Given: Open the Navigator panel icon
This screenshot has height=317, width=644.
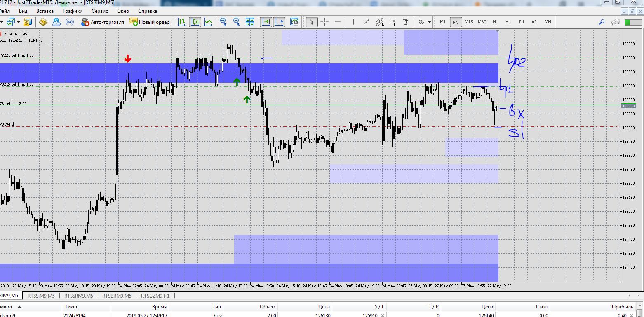Looking at the screenshot, I should tap(56, 22).
